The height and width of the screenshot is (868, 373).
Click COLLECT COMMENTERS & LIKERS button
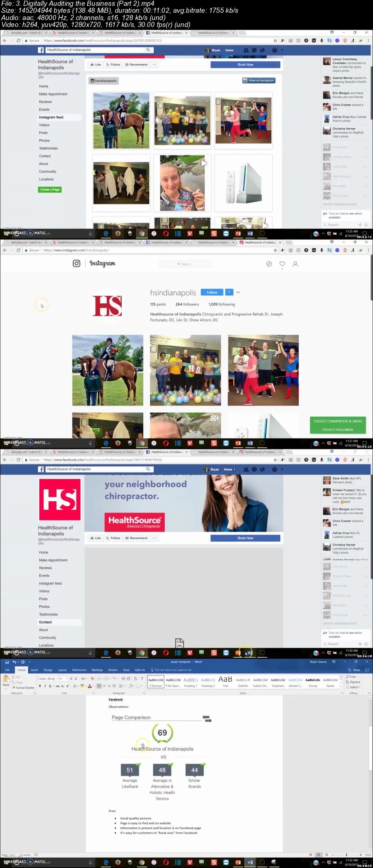pos(338,421)
